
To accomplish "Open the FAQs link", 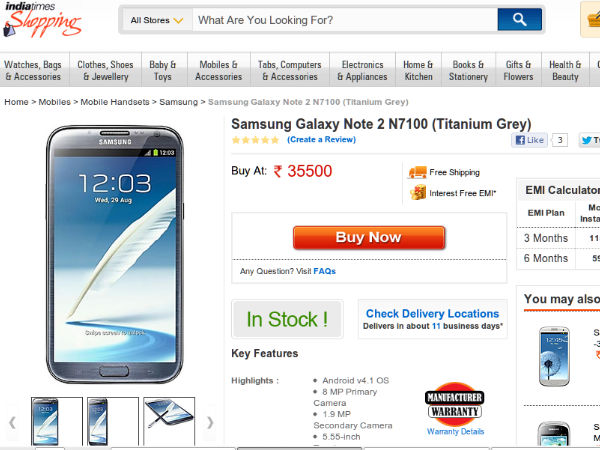I will tap(324, 271).
